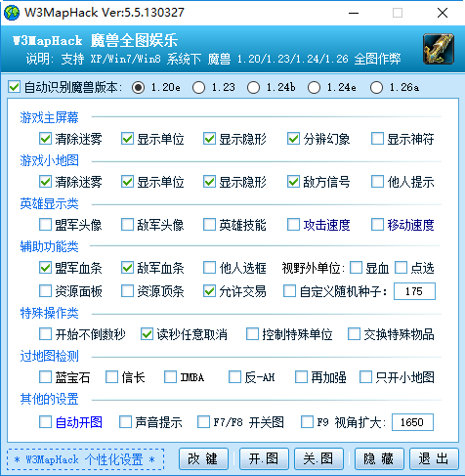Enable 自动开图 checkbox

click(45, 422)
